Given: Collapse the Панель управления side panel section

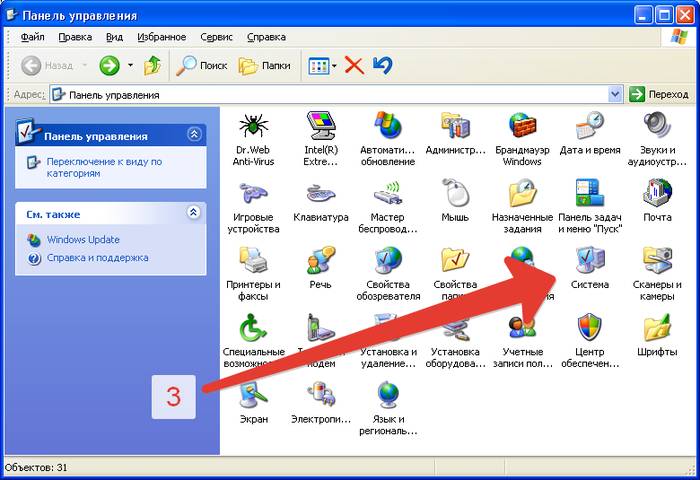Looking at the screenshot, I should [194, 135].
